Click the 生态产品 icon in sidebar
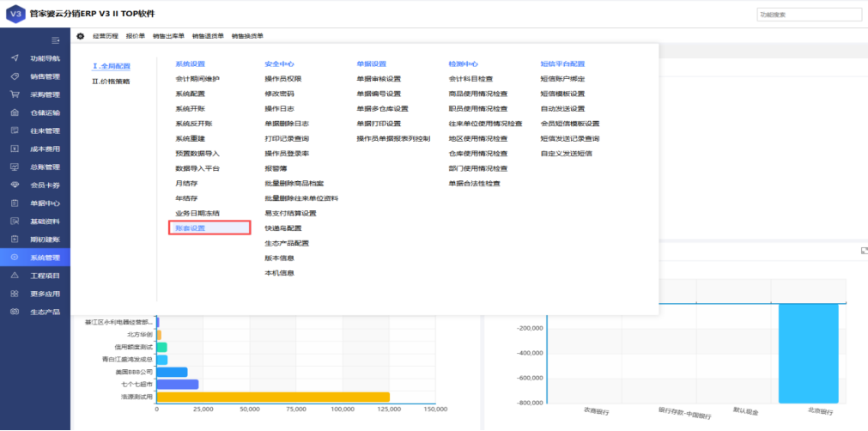 coord(14,312)
